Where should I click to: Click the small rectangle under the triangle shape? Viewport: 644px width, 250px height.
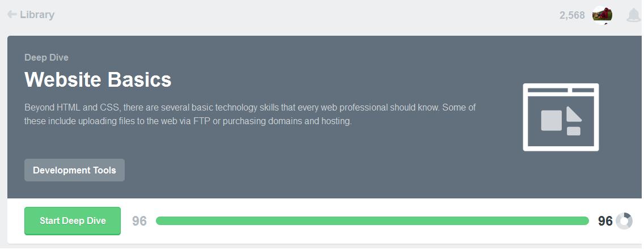point(573,131)
